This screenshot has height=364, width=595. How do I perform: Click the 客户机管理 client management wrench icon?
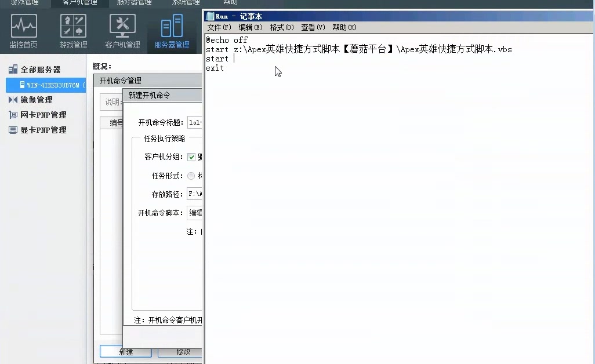(122, 26)
